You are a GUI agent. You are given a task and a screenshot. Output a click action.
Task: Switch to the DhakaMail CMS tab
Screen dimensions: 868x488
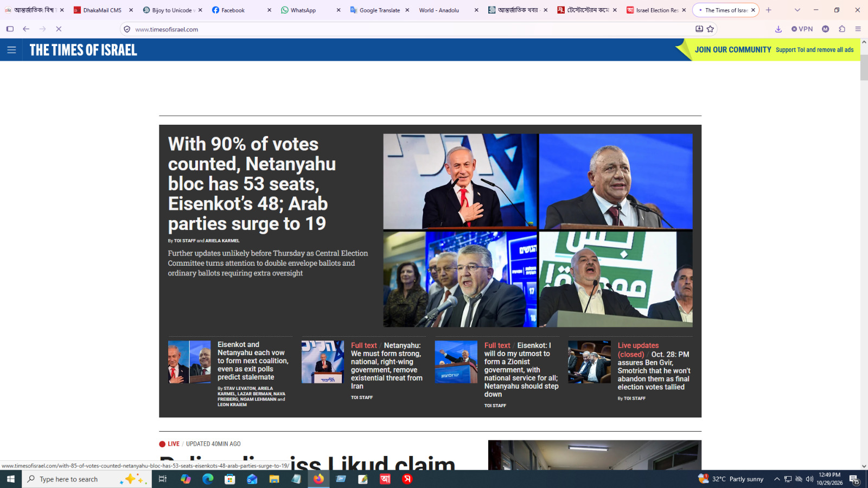coord(103,10)
